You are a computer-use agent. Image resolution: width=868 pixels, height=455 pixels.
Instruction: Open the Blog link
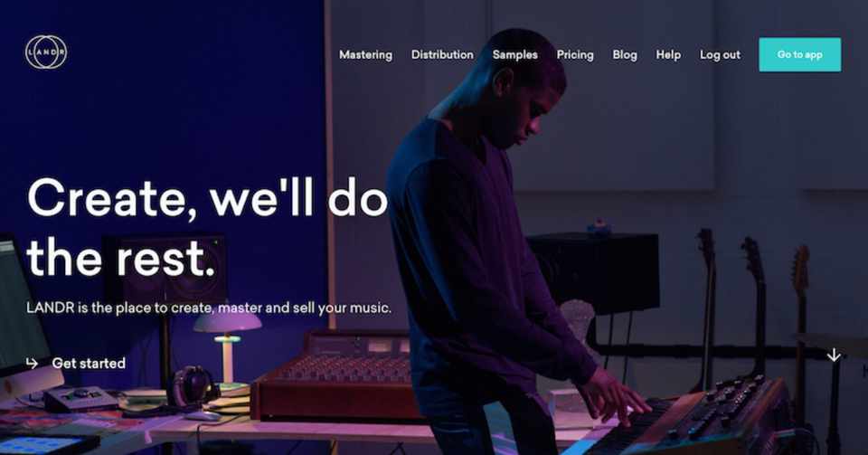coord(625,55)
